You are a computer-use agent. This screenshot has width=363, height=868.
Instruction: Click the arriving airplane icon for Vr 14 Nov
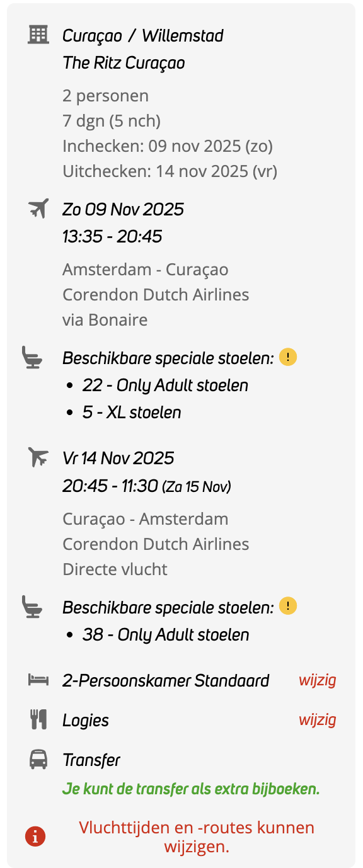39,457
